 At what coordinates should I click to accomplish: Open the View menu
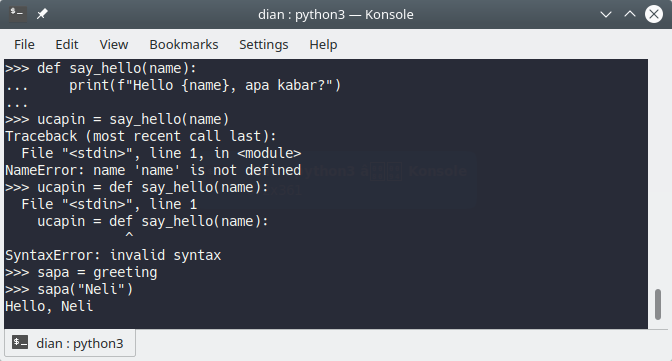pos(114,45)
